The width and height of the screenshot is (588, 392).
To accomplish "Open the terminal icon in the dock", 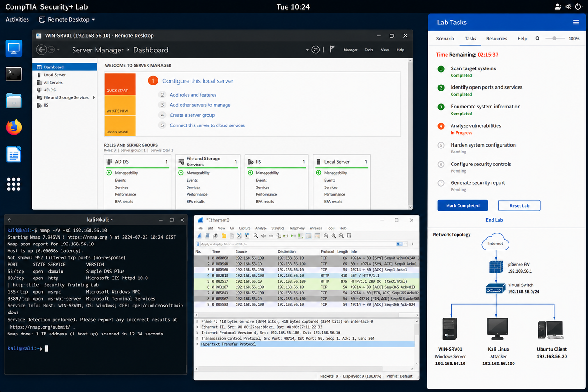I will pyautogui.click(x=14, y=74).
